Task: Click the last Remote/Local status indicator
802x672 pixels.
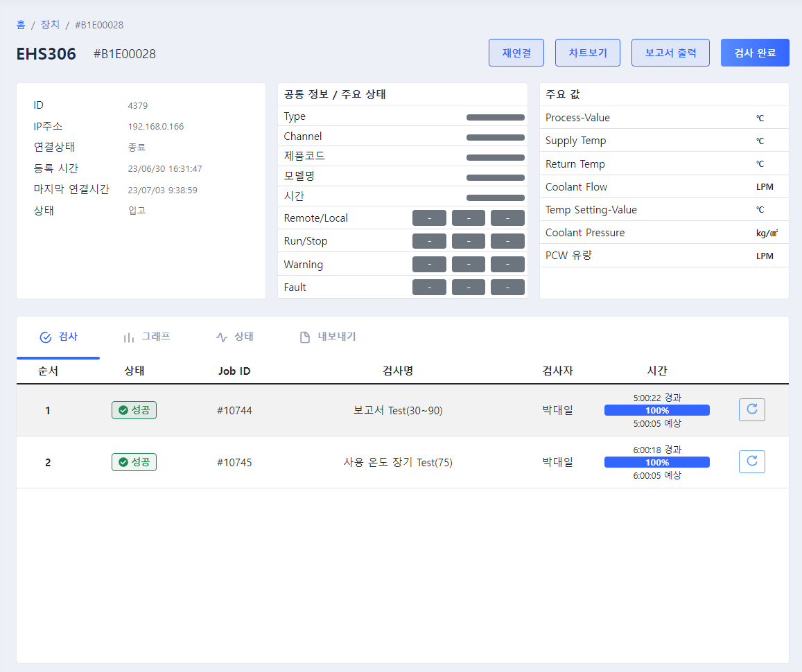Action: pyautogui.click(x=507, y=218)
